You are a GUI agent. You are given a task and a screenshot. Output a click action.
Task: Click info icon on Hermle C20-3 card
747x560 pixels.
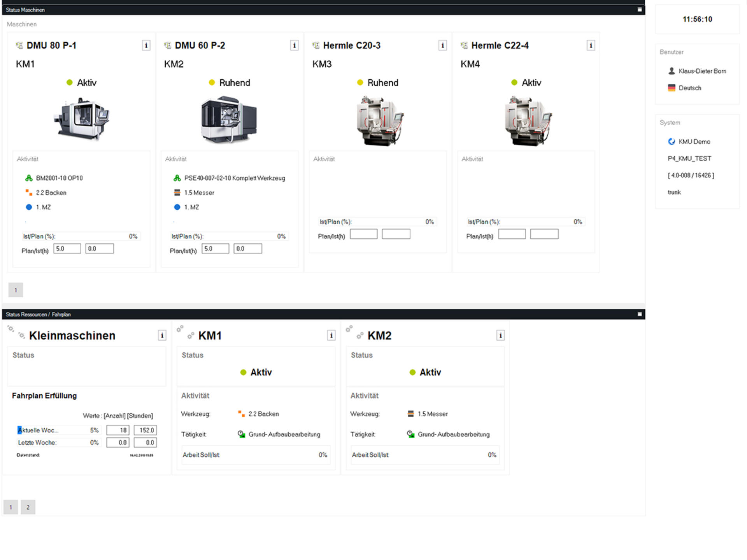pyautogui.click(x=442, y=45)
